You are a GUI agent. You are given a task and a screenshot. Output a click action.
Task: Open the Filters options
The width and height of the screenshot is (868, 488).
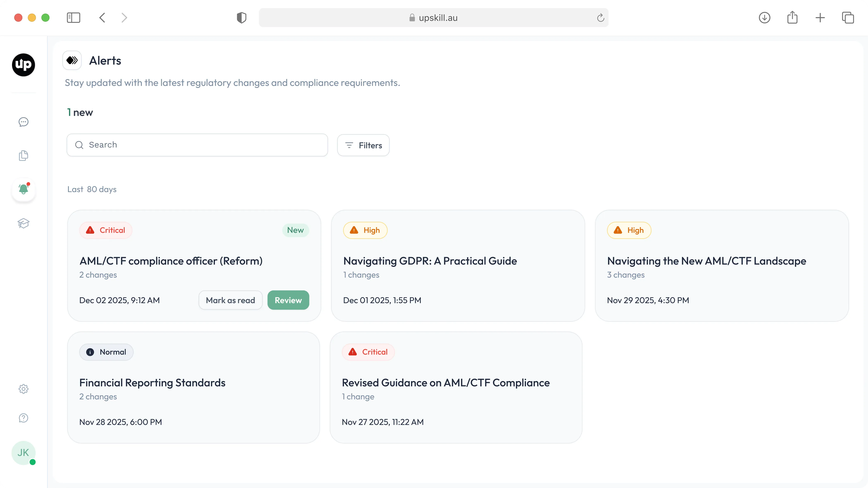(363, 145)
